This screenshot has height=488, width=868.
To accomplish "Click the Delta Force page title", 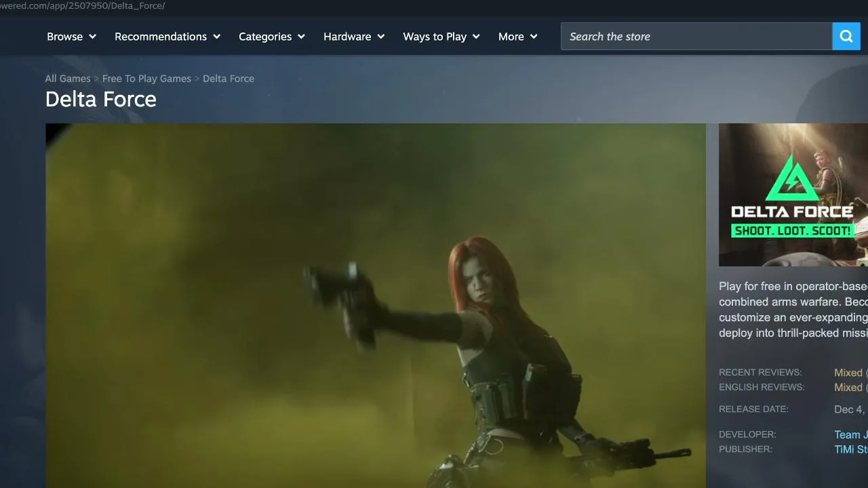I will click(101, 100).
